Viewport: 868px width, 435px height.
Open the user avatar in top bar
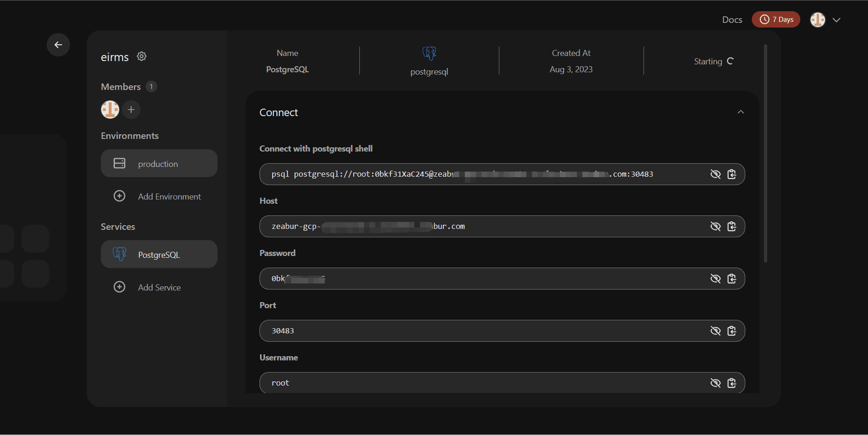coord(818,20)
